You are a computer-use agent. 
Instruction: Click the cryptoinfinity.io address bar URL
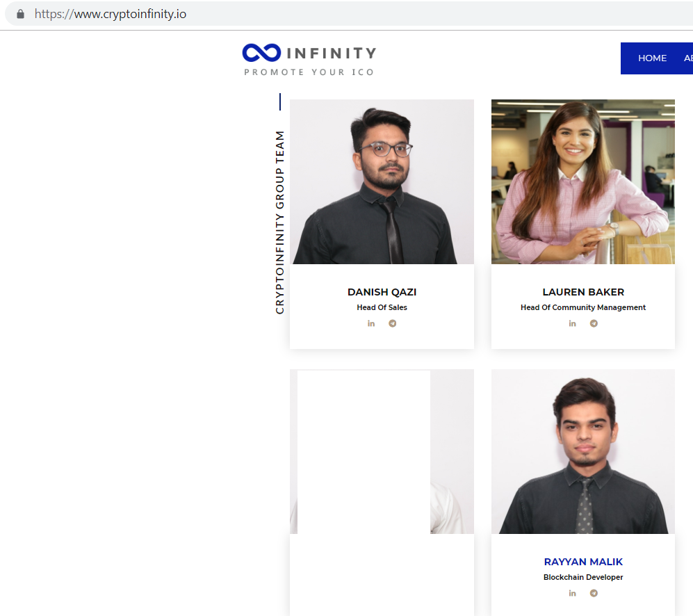point(111,14)
